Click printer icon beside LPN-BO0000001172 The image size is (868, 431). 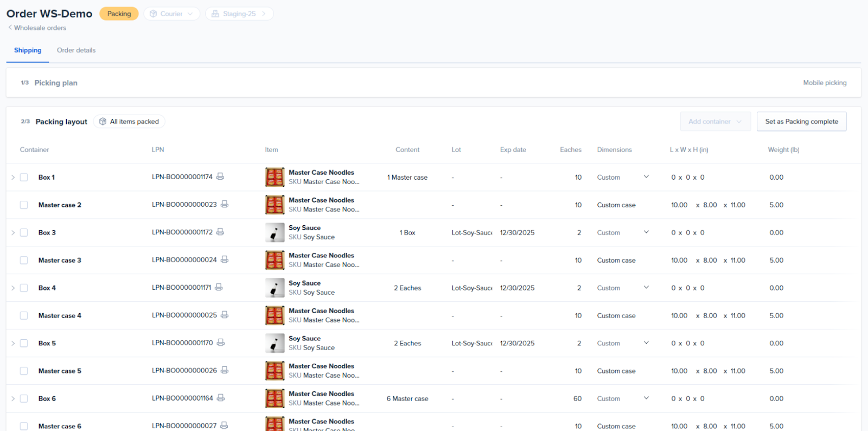[220, 232]
